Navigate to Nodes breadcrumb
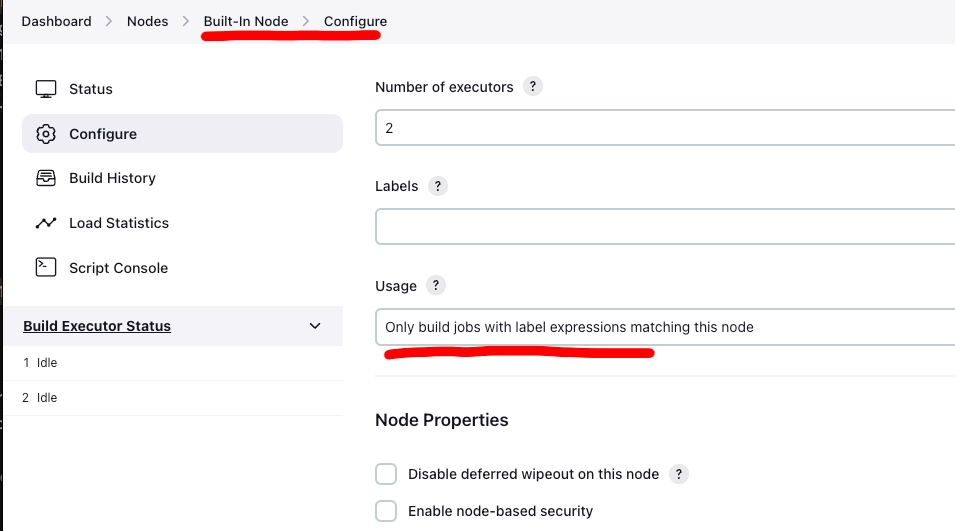The image size is (955, 531). pos(147,21)
